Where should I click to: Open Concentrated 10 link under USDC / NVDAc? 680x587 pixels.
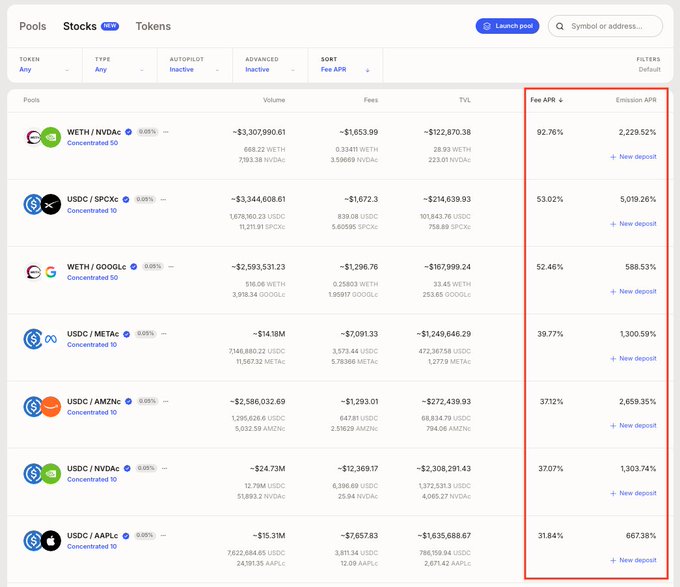tap(92, 479)
